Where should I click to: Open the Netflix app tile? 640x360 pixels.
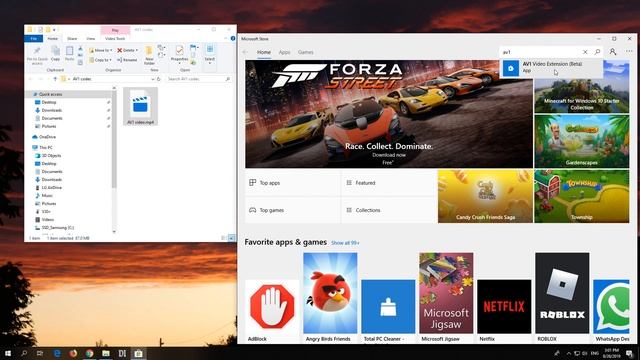[x=504, y=311]
